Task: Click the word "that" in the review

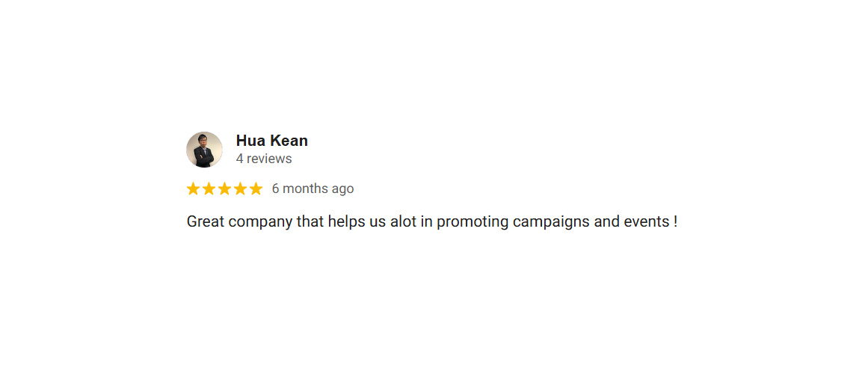Action: click(x=310, y=222)
